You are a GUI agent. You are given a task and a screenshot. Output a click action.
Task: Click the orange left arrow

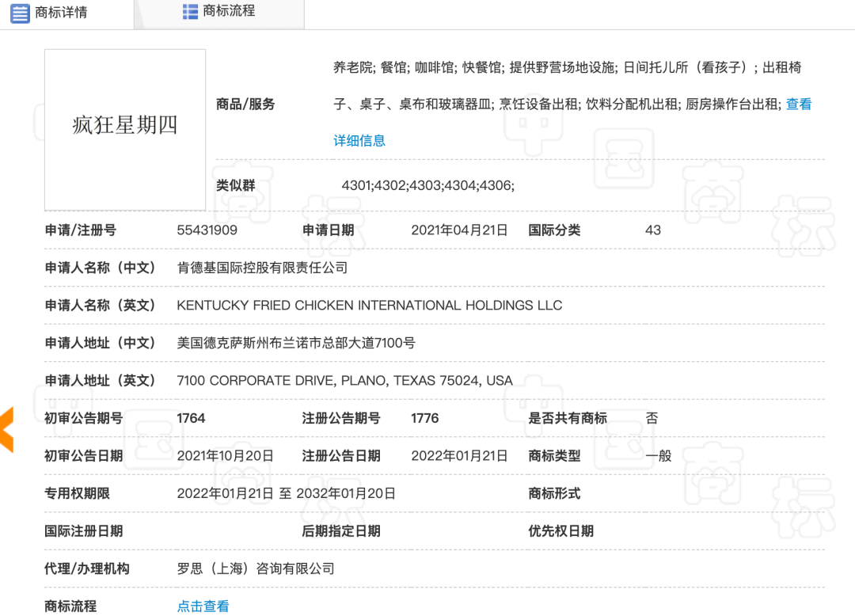click(x=6, y=430)
